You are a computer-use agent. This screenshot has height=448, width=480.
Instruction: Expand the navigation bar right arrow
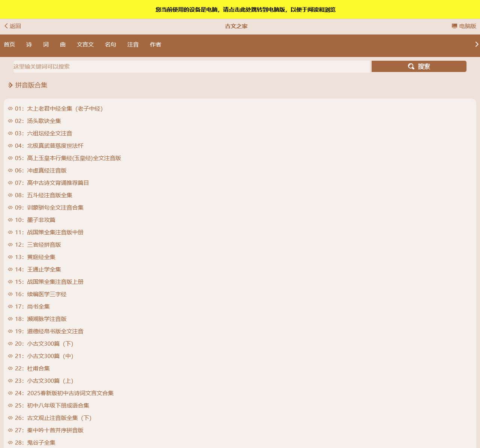(x=476, y=44)
